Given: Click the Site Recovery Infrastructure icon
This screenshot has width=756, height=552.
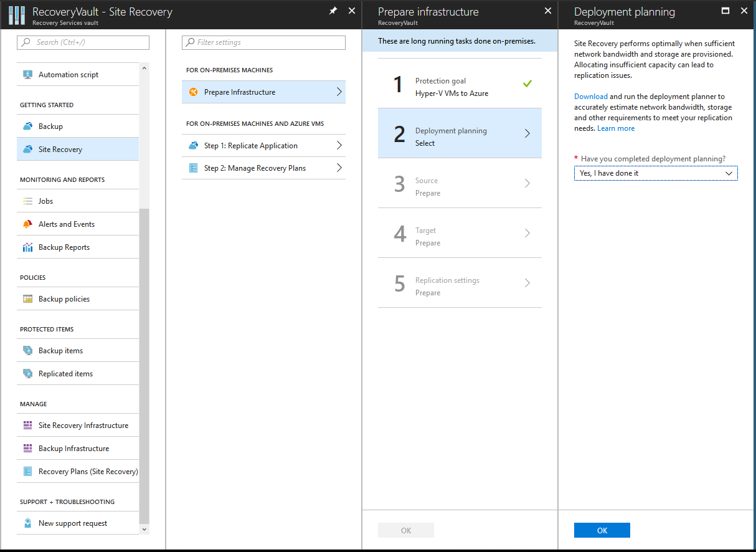Looking at the screenshot, I should [27, 426].
